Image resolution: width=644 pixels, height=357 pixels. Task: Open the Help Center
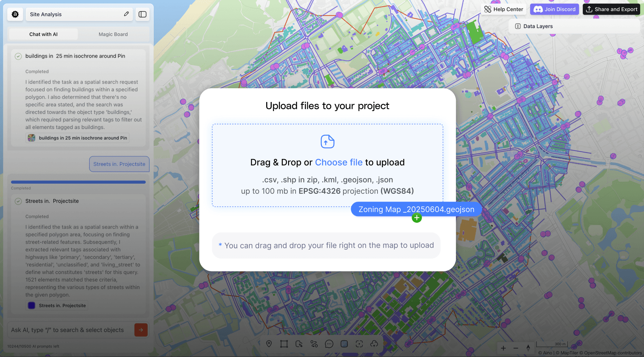(x=504, y=9)
